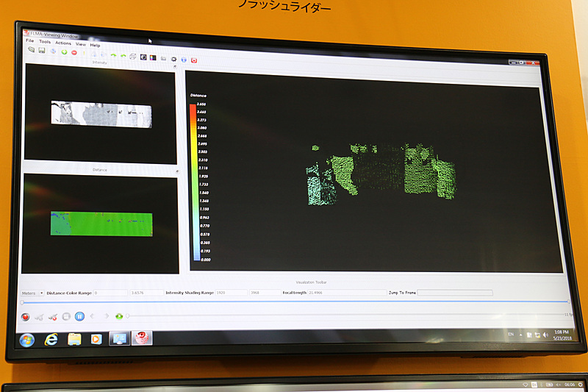Click the sensor icon next to record
The image size is (588, 392).
pyautogui.click(x=39, y=318)
